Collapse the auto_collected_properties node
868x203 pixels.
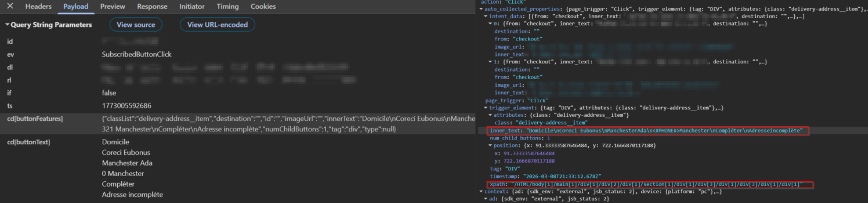click(481, 9)
